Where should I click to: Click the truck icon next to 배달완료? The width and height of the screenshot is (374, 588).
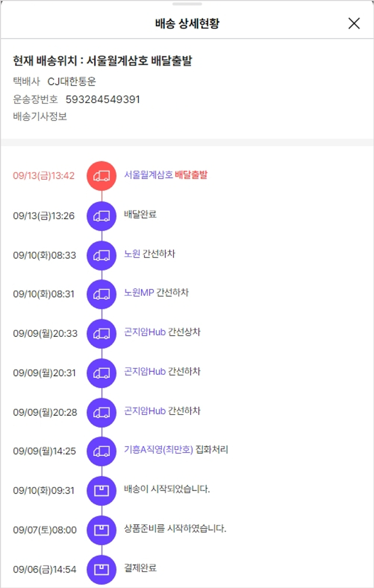click(101, 215)
